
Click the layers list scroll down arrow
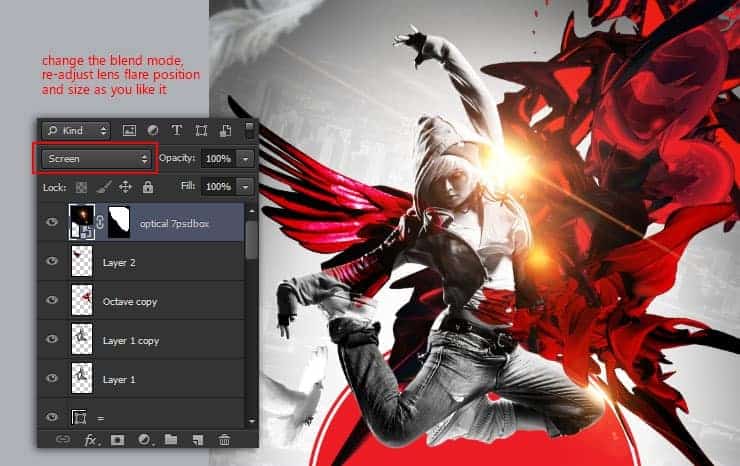pos(252,421)
